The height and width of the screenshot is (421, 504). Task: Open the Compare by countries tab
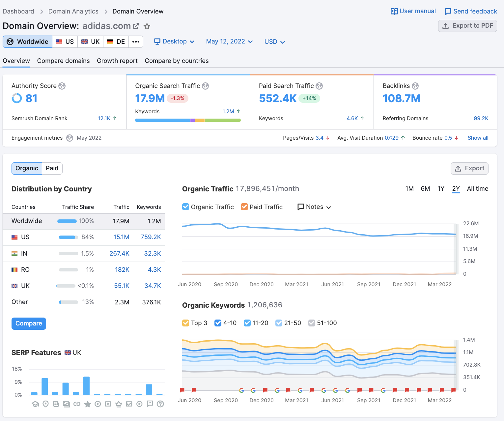[x=177, y=61]
